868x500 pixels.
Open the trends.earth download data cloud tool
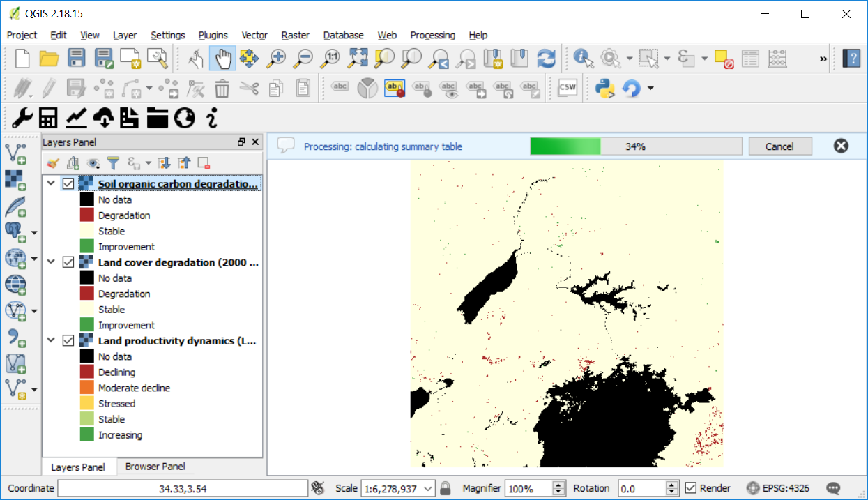click(x=104, y=119)
